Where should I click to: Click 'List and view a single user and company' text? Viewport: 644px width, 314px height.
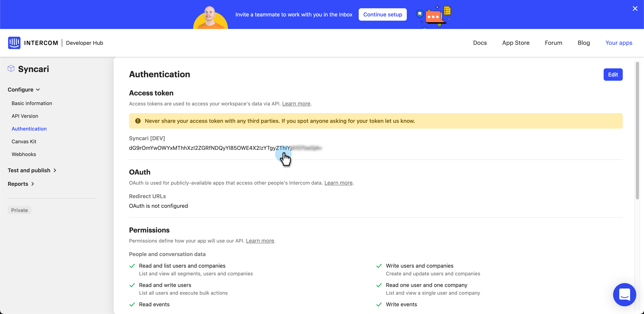pyautogui.click(x=433, y=293)
